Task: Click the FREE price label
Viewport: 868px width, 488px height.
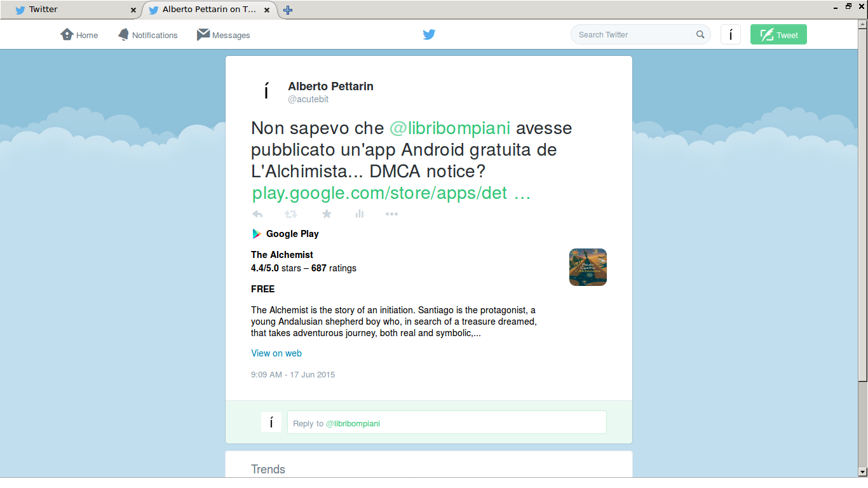Action: pos(263,289)
